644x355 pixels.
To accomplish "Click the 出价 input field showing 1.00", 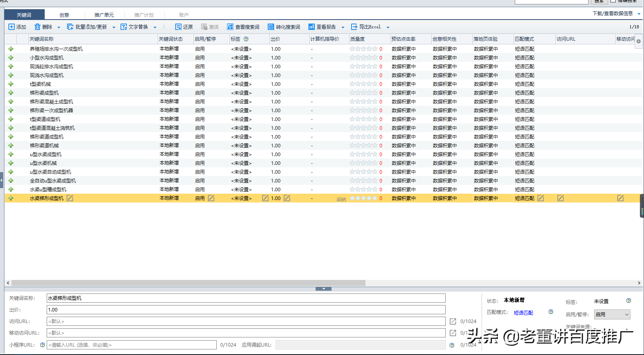I will point(246,310).
